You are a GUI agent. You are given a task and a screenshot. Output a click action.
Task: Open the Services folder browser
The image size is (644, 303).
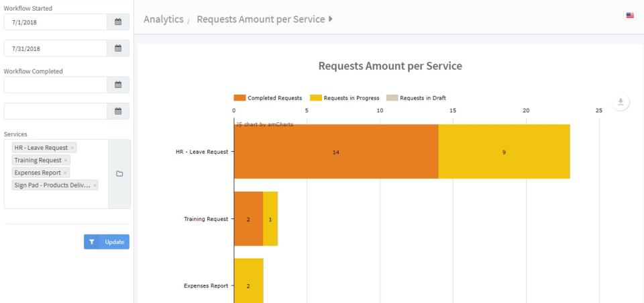tap(119, 174)
